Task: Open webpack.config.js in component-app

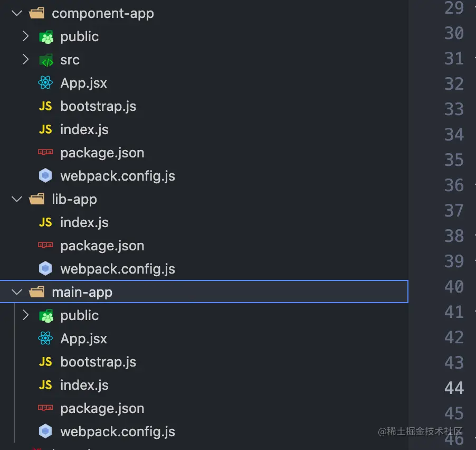Action: (118, 176)
